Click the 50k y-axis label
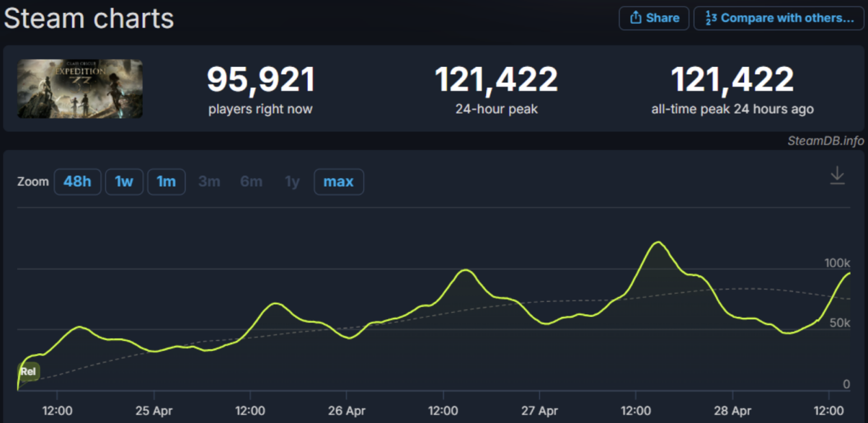 840,323
